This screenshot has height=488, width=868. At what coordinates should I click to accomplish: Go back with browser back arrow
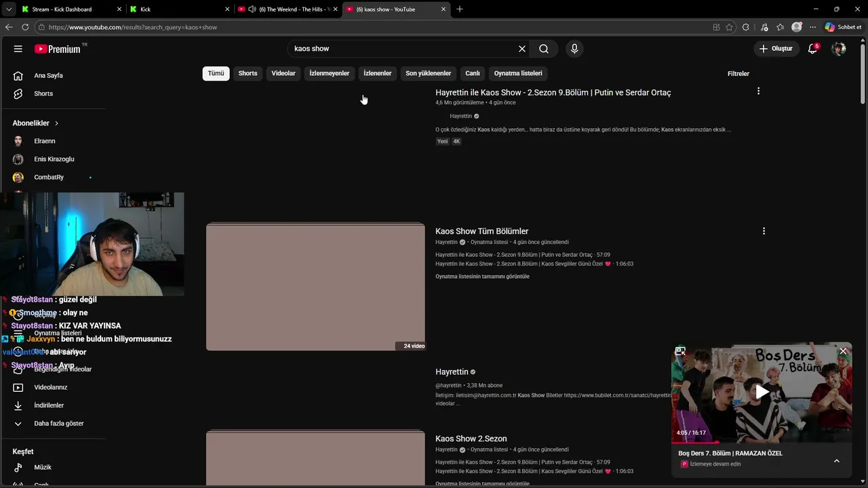pyautogui.click(x=9, y=27)
